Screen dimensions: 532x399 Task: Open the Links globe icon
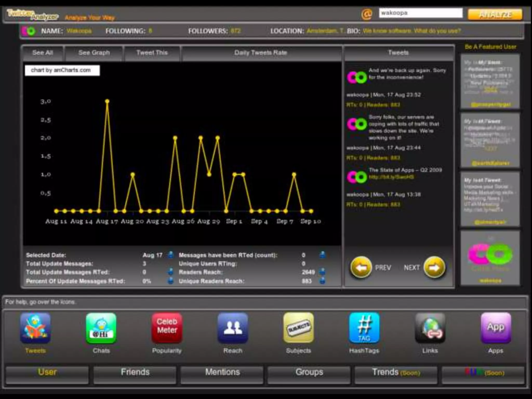tap(430, 328)
